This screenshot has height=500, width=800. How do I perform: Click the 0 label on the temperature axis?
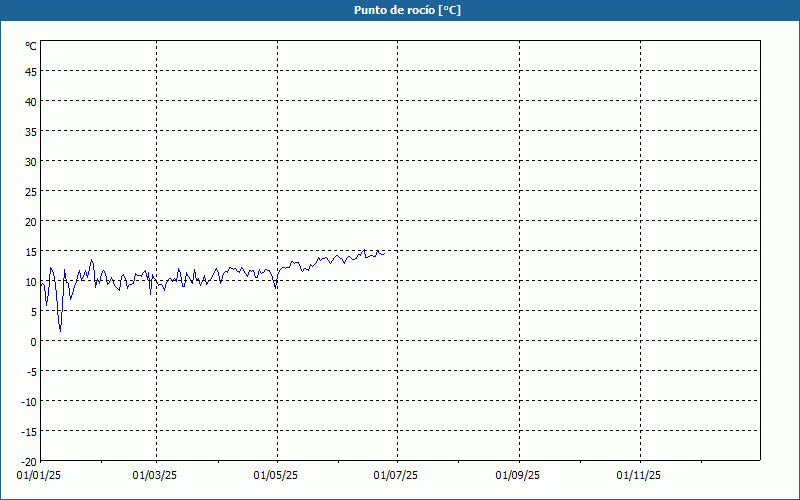pyautogui.click(x=34, y=342)
